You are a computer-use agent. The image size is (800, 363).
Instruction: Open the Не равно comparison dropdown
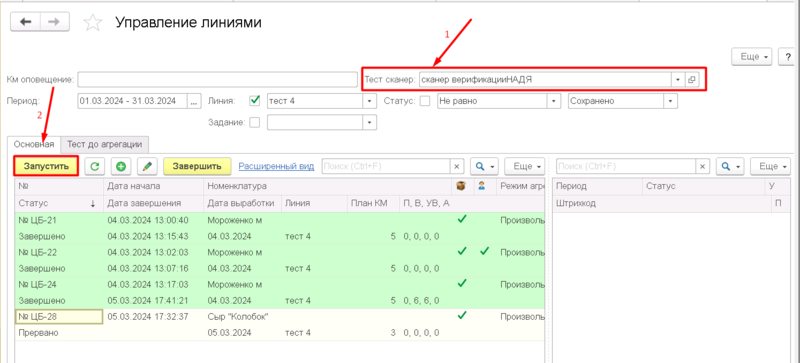555,101
